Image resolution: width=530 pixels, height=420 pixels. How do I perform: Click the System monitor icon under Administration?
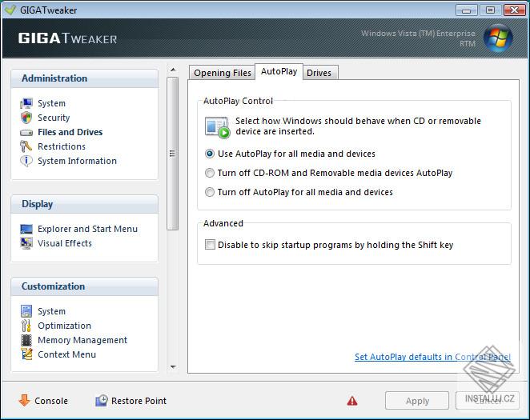(x=26, y=103)
